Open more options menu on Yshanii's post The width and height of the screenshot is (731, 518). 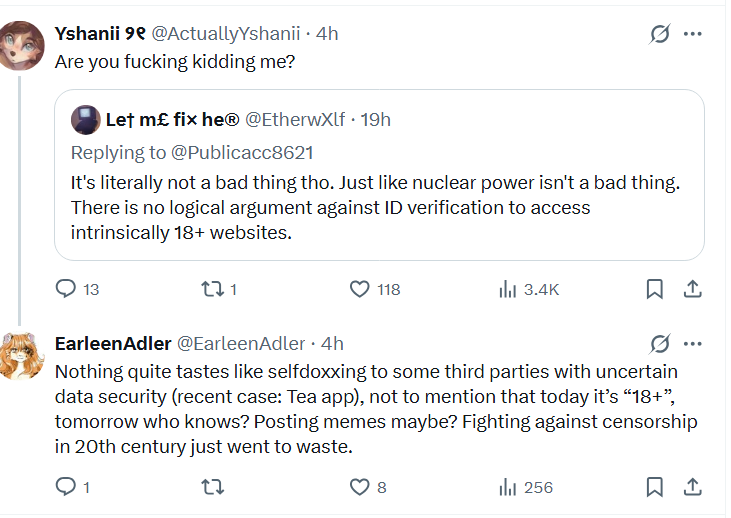(692, 34)
